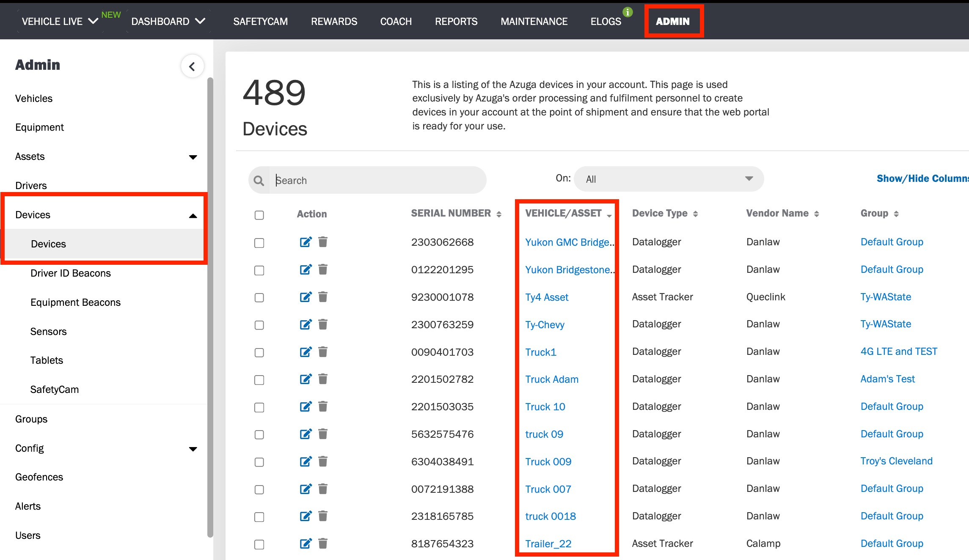The width and height of the screenshot is (969, 560).
Task: Edit the truck 09 device row
Action: point(306,434)
